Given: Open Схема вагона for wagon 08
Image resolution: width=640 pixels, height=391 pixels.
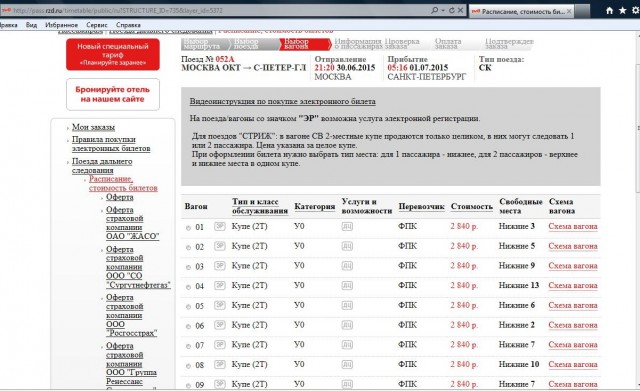Looking at the screenshot, I should click(x=573, y=364).
